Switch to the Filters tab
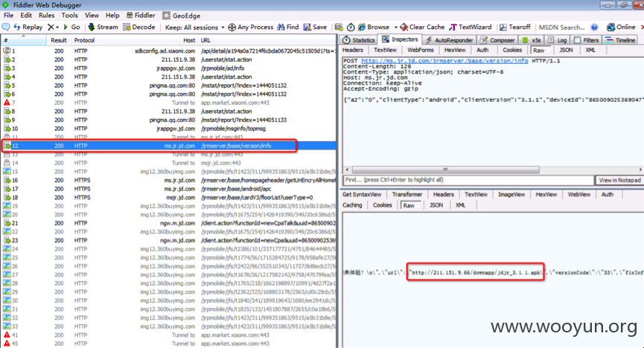 coord(586,40)
